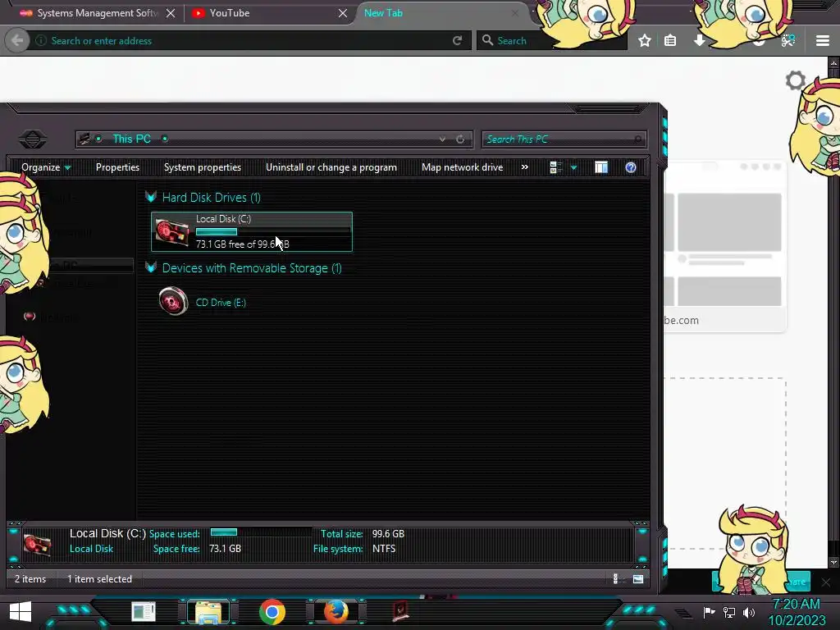
Task: Open the Organize dropdown menu
Action: click(46, 167)
